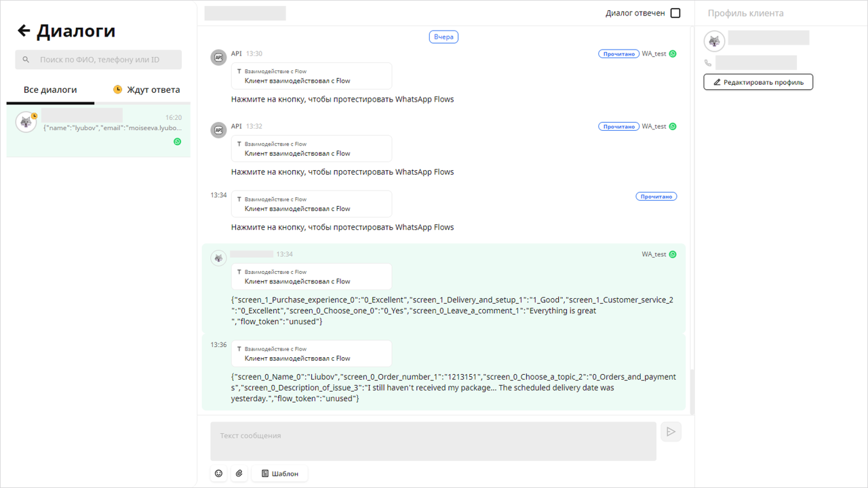The width and height of the screenshot is (868, 488).
Task: Click the chat scrollbar thumb
Action: (692, 392)
